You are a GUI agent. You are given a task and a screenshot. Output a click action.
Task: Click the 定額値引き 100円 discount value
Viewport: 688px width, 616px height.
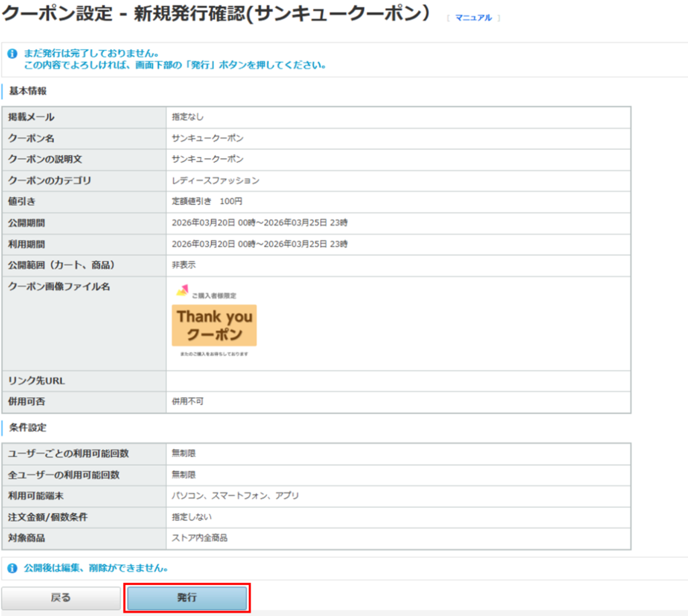tap(207, 202)
